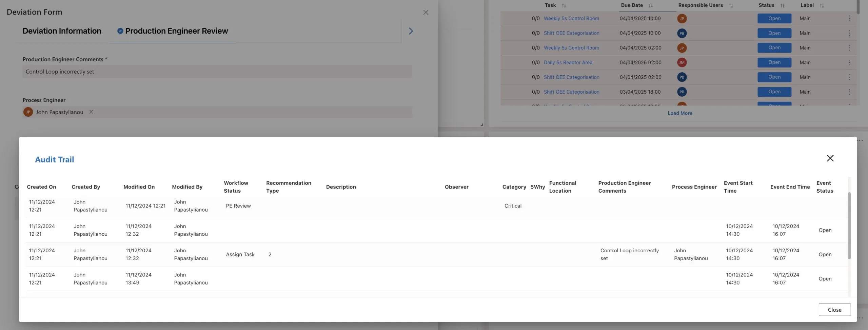Select the 11/12/2024 13:49 modified cell

138,279
